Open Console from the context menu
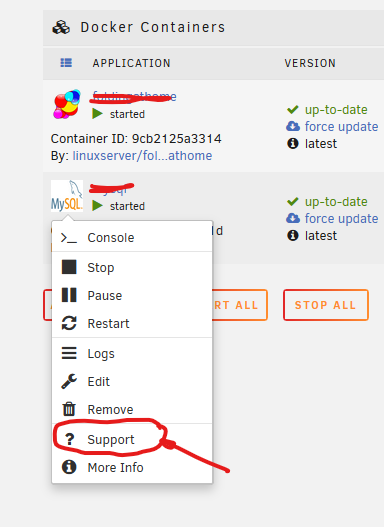 [x=132, y=238]
